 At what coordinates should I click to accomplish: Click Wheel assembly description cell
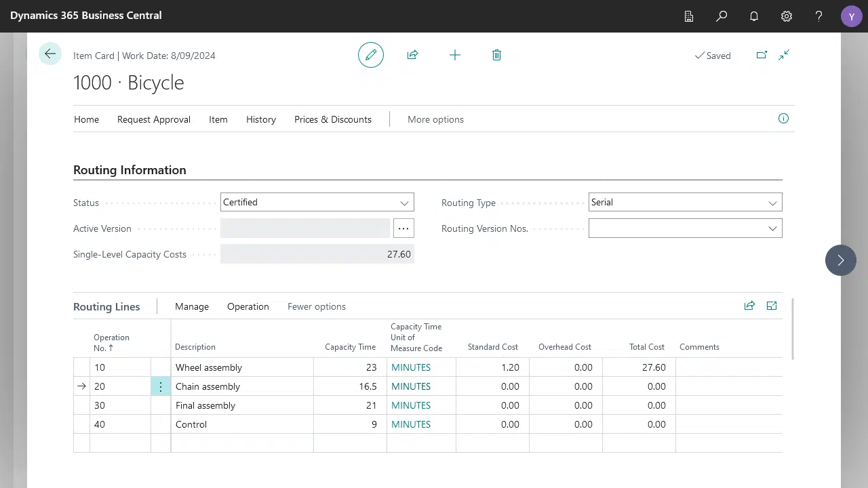(x=242, y=367)
